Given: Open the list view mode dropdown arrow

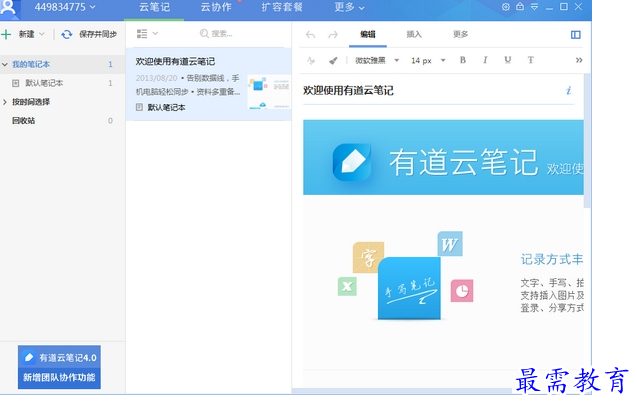Looking at the screenshot, I should coord(155,34).
